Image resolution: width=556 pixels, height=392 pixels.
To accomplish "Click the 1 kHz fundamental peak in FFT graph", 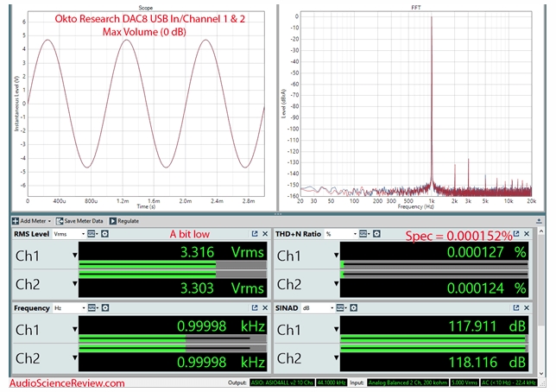I will pos(432,99).
